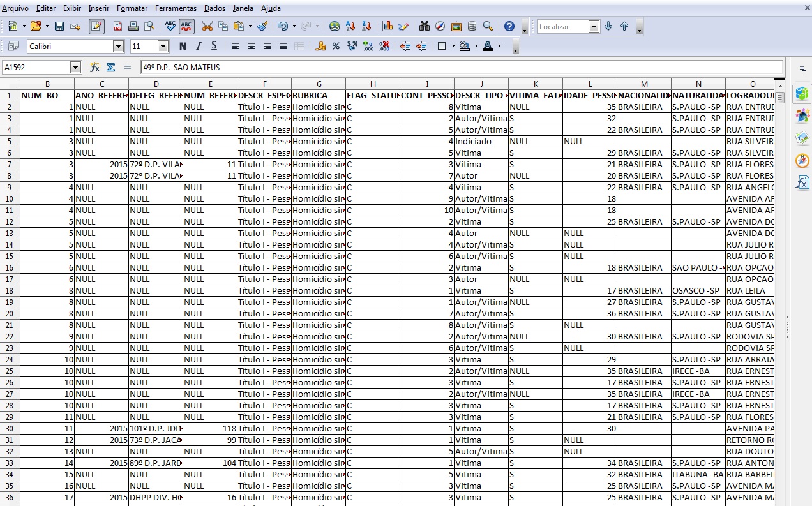The width and height of the screenshot is (812, 506).
Task: Toggle AutoSpellcheck red-underlined ABC button
Action: (x=186, y=26)
